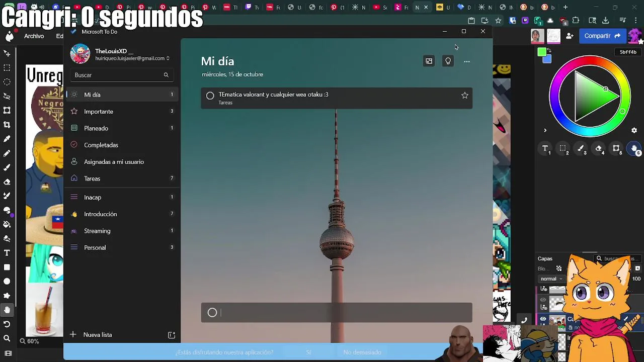Click the 60% zoom level indicator
Viewport: 644px width, 362px height.
coord(29,341)
